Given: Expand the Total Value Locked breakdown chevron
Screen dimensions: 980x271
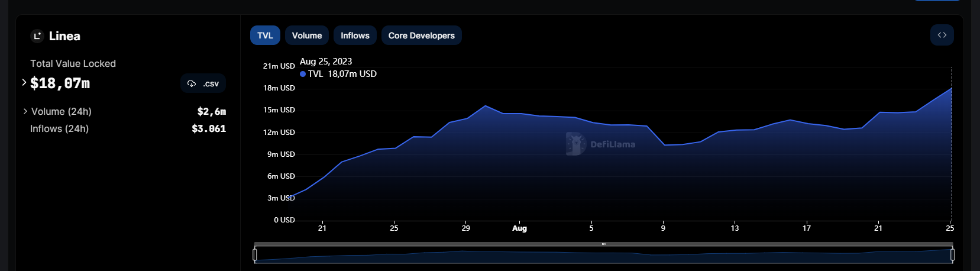Looking at the screenshot, I should point(24,83).
